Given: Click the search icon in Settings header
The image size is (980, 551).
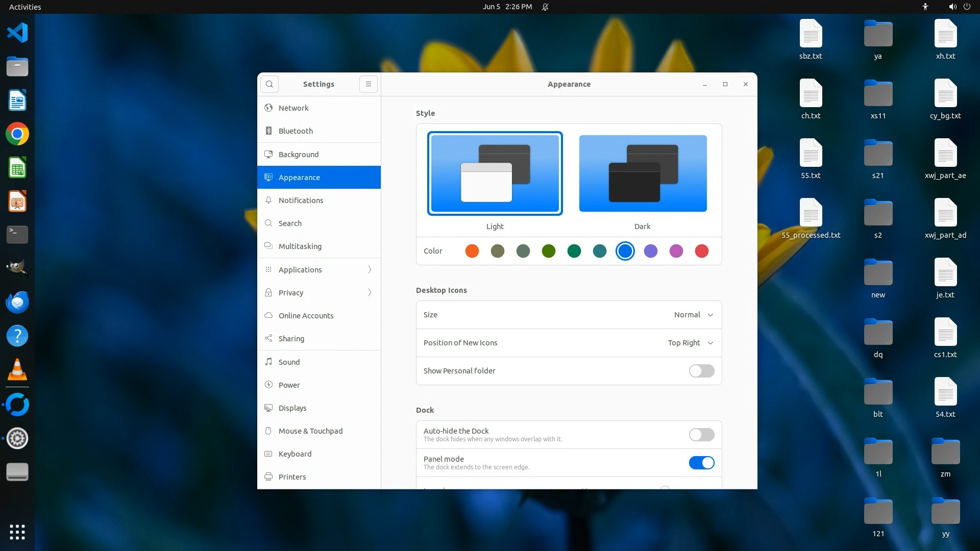Looking at the screenshot, I should pyautogui.click(x=269, y=84).
